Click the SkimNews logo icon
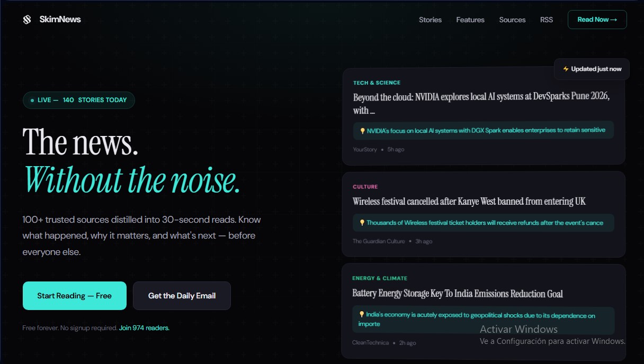 pos(28,19)
